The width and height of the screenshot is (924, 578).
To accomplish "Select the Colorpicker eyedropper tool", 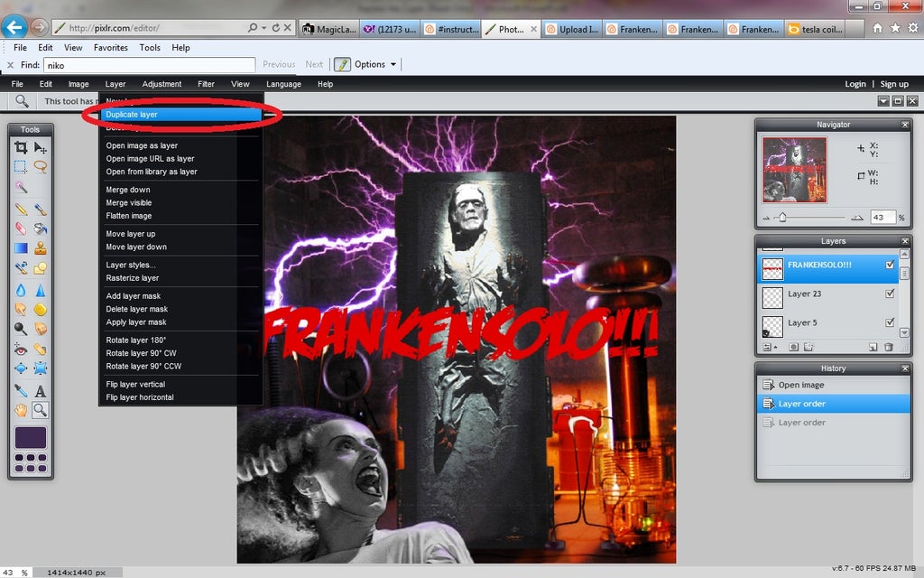I will (21, 390).
